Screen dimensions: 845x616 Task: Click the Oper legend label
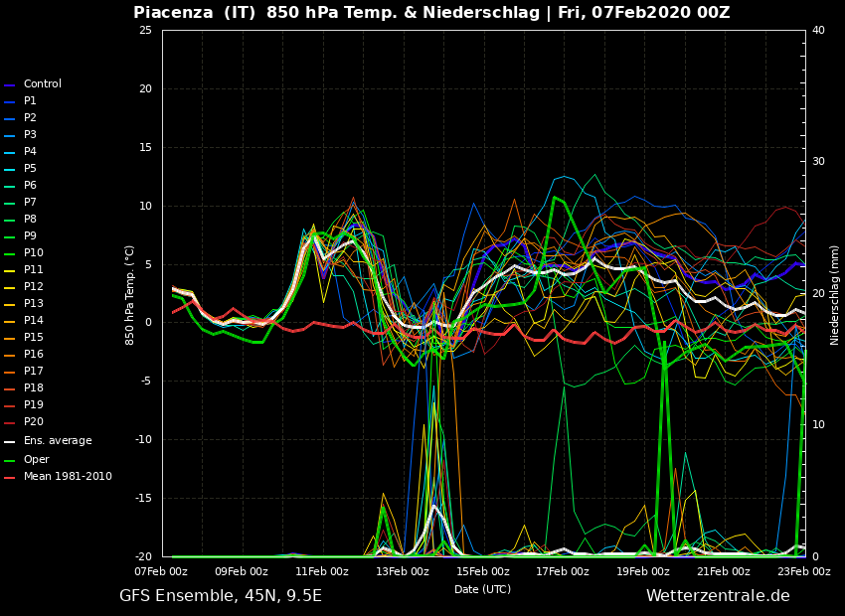tap(36, 460)
